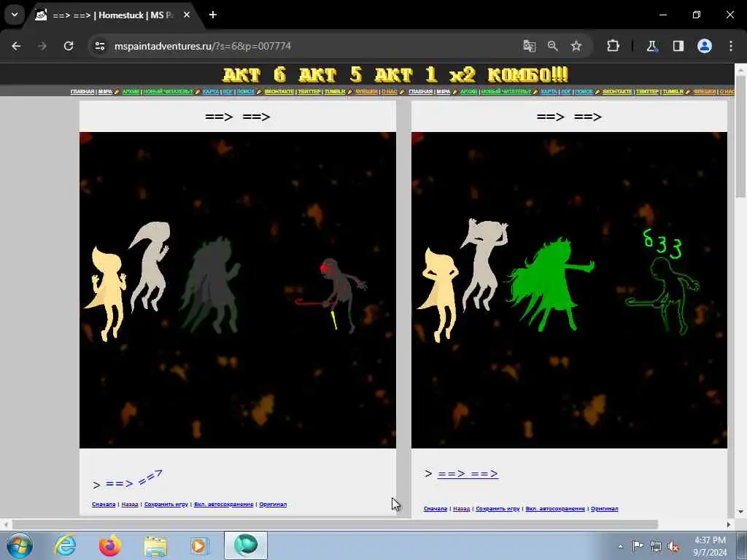This screenshot has width=747, height=560.
Task: Open the Chrome Labs flask icon
Action: point(651,46)
